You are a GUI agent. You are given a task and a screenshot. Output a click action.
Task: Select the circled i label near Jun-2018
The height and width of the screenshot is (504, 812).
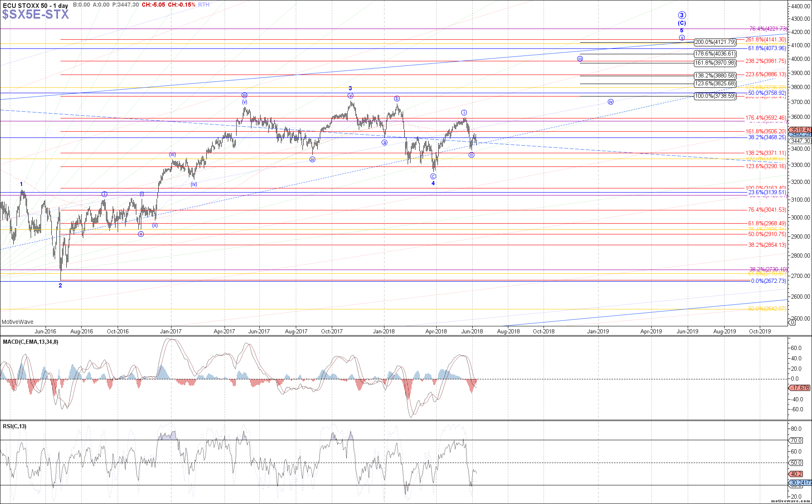[464, 113]
